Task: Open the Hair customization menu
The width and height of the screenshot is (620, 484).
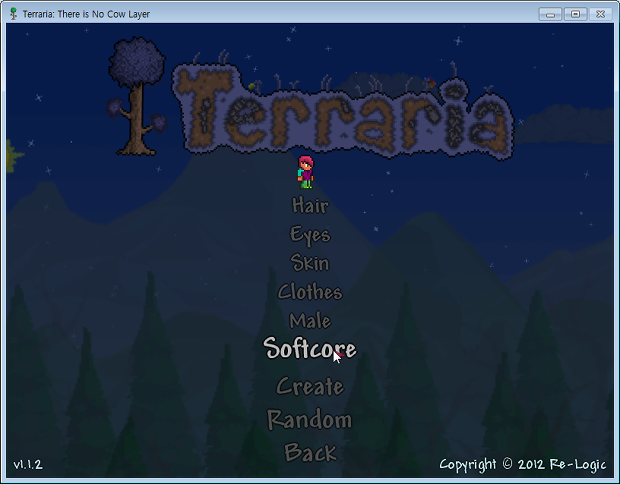Action: [310, 205]
